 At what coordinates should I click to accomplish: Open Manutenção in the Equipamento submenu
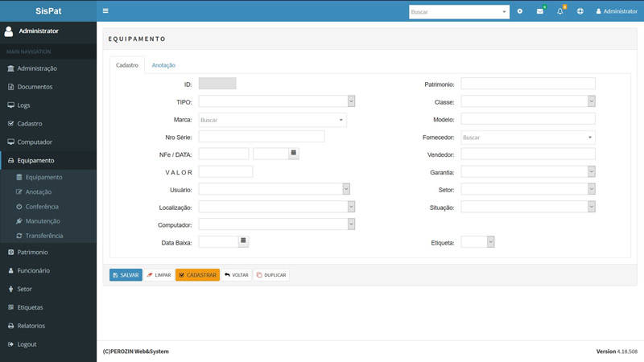(42, 221)
